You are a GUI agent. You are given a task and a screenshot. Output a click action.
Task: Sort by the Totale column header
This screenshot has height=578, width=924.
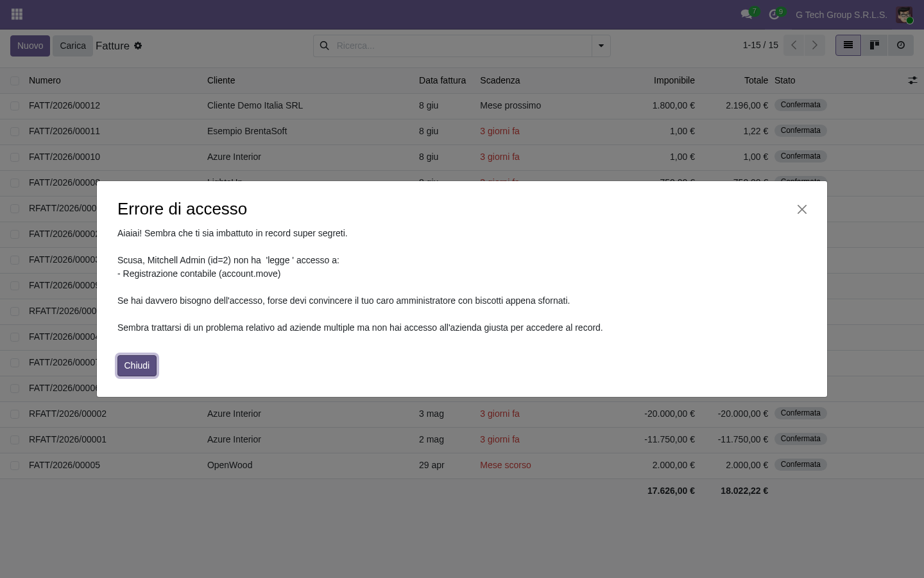point(756,80)
